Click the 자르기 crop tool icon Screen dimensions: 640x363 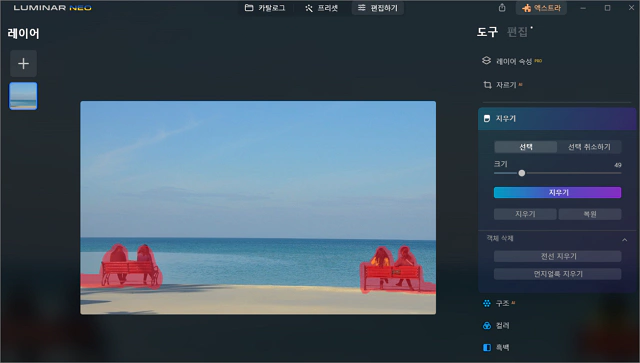click(x=487, y=85)
